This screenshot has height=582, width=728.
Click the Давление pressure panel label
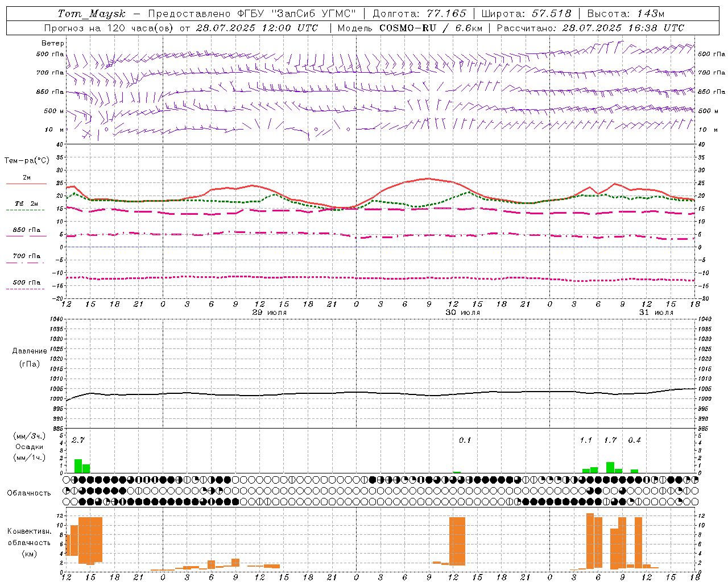[x=30, y=351]
